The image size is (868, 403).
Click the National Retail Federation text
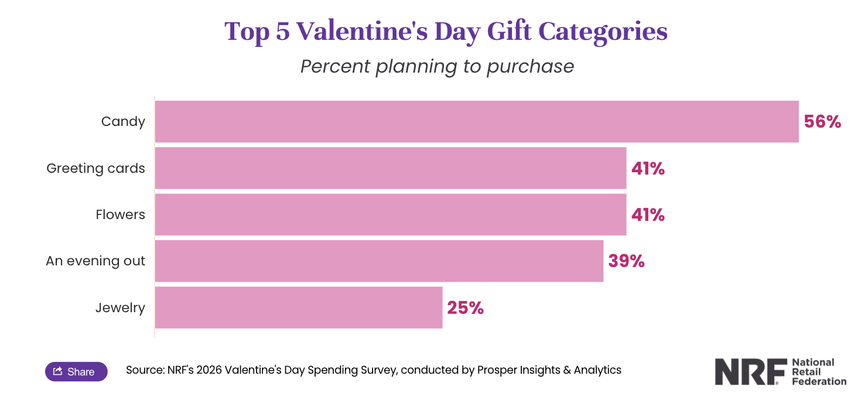818,372
